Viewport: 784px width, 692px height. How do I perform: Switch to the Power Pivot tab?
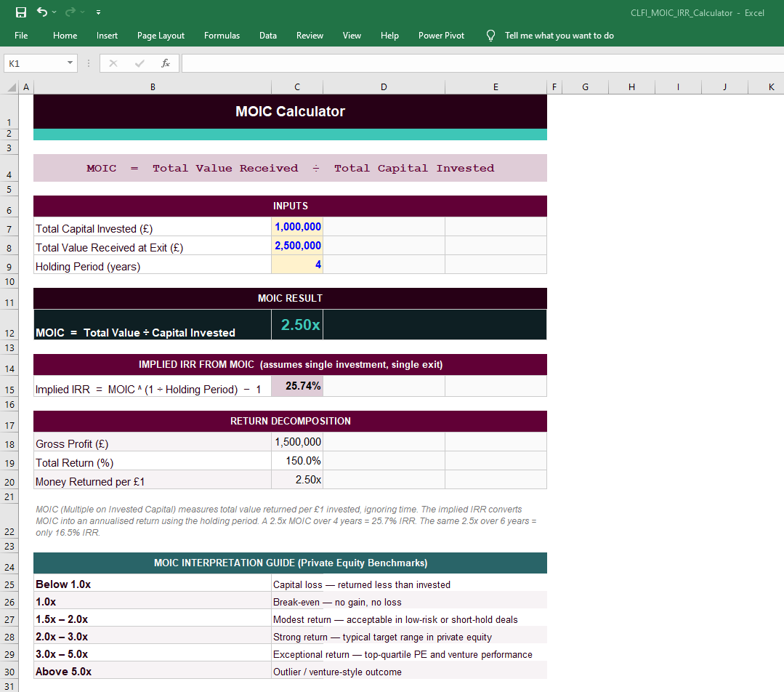pos(441,35)
